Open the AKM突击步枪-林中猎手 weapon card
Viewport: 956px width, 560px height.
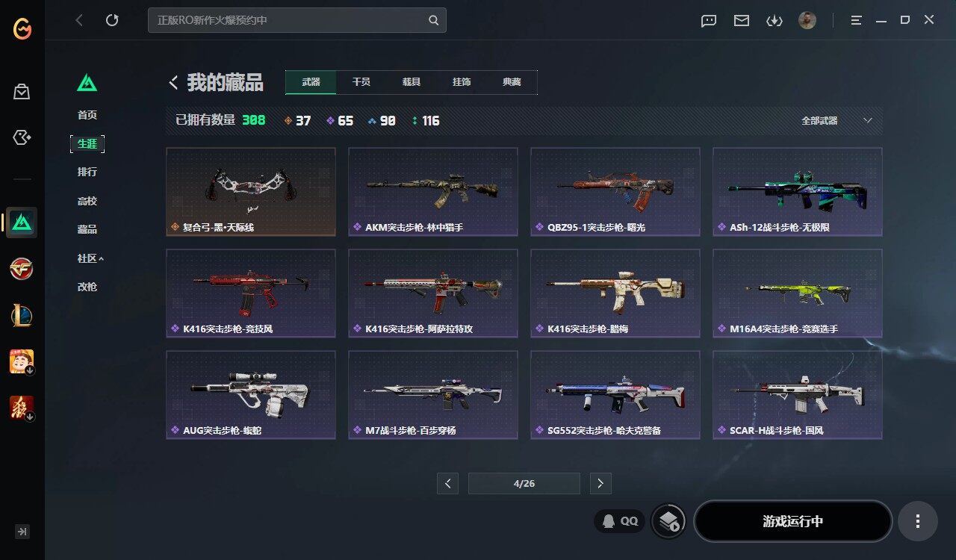433,192
